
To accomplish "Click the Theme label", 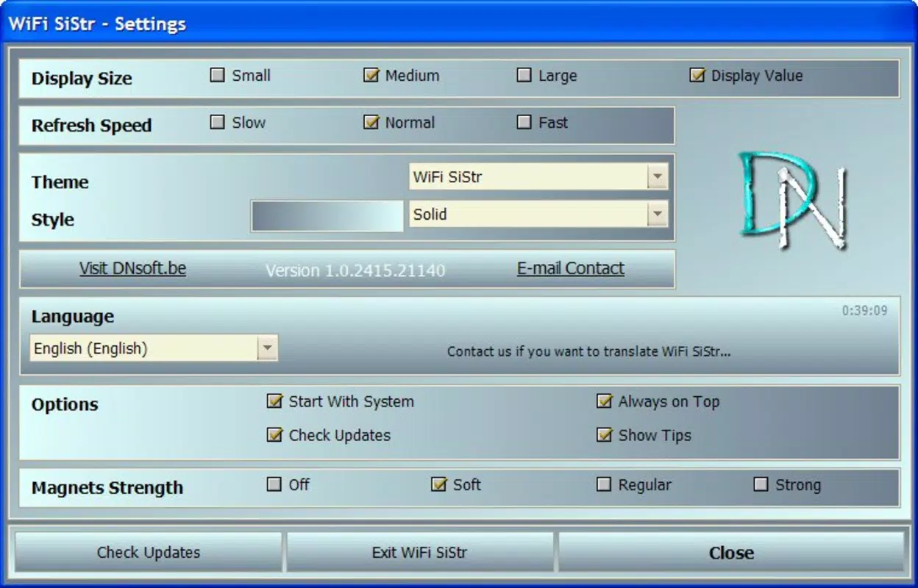I will click(60, 182).
